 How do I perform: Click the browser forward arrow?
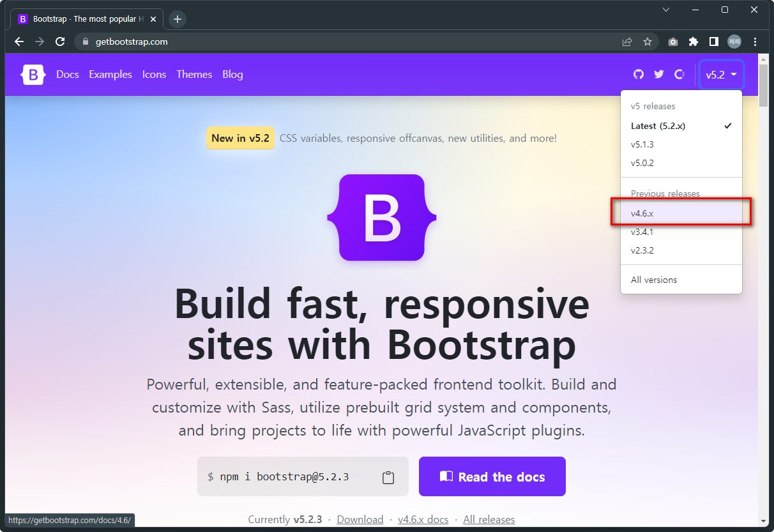[40, 42]
